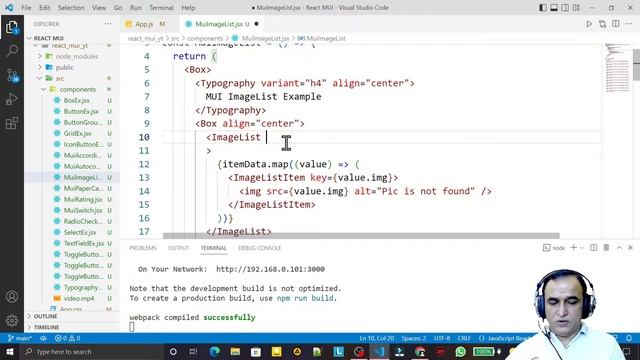Open the Selection menu

click(71, 8)
